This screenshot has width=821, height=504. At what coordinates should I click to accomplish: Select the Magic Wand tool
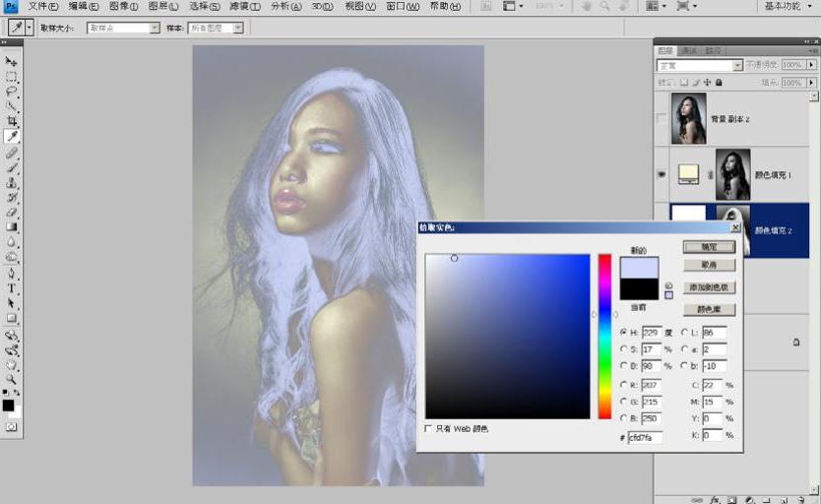[x=11, y=106]
